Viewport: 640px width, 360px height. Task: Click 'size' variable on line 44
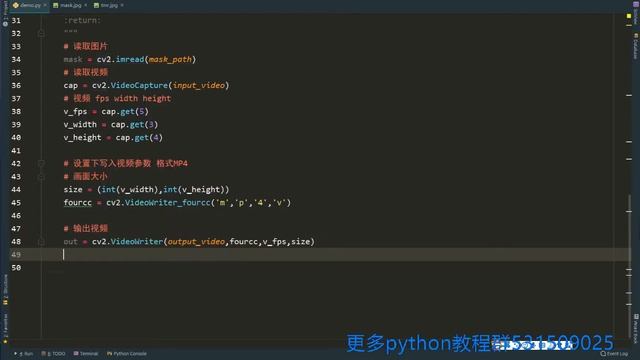(x=73, y=190)
